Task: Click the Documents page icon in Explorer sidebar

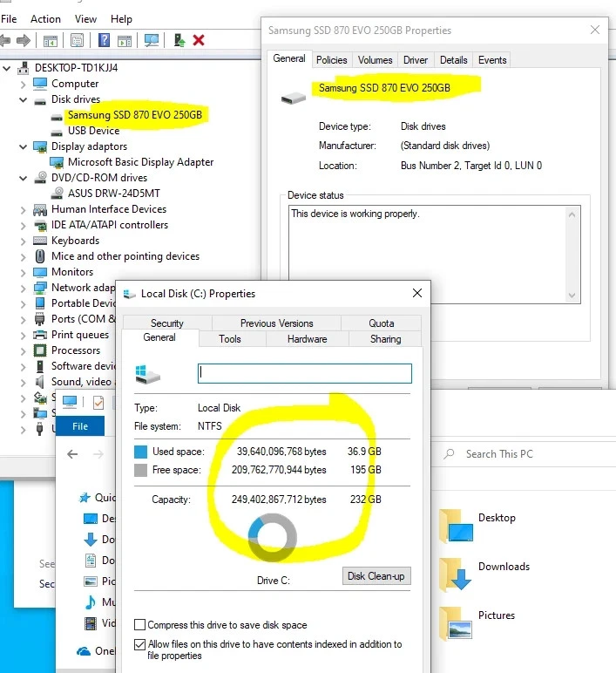Action: click(x=90, y=561)
